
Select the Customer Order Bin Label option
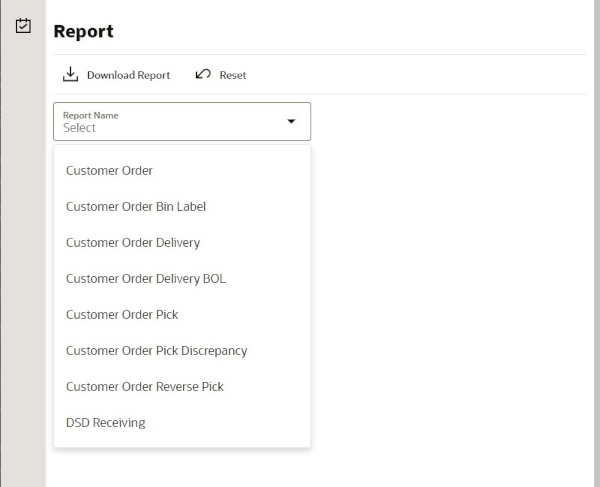[x=136, y=207]
